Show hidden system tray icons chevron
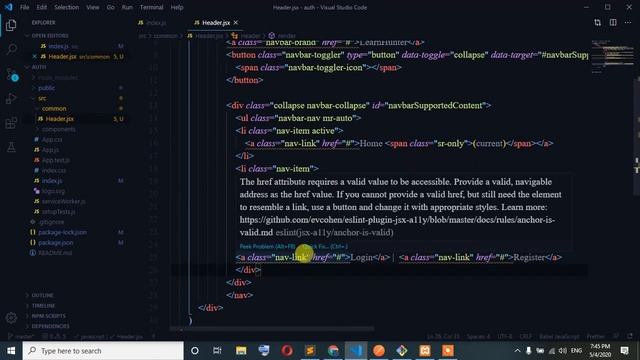This screenshot has height=360, width=640. tap(517, 351)
